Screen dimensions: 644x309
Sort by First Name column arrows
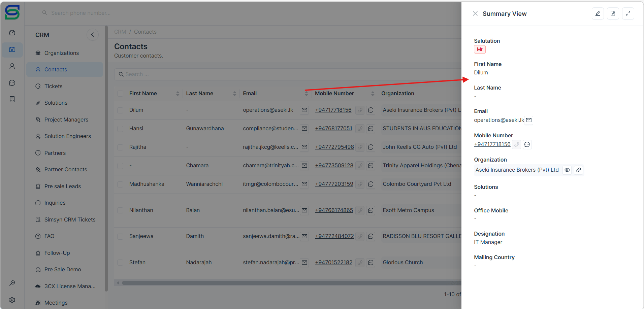coord(178,94)
